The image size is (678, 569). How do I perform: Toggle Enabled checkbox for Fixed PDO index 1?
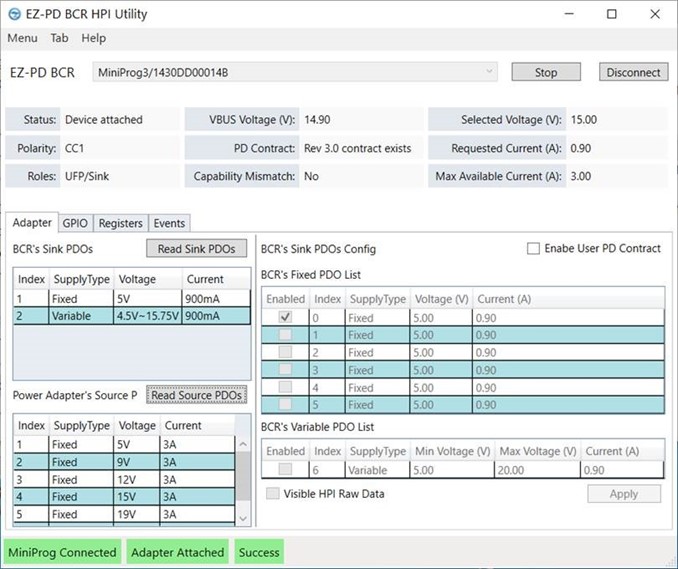(285, 335)
